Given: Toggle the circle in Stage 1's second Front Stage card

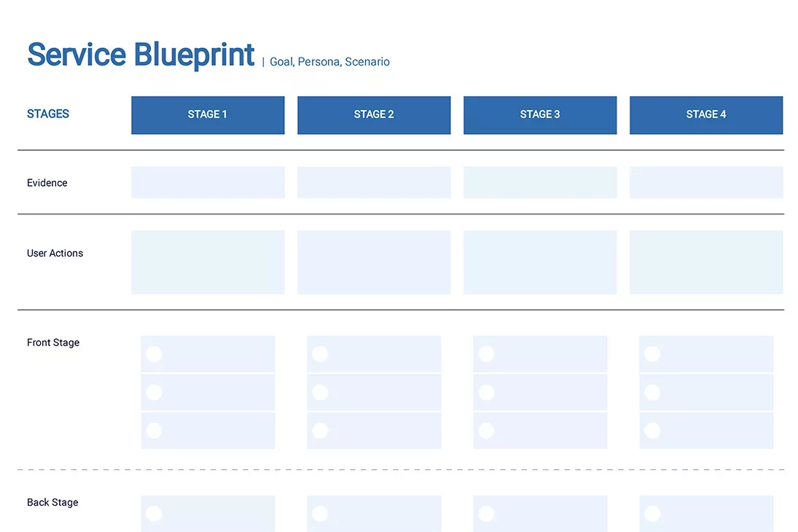Looking at the screenshot, I should (x=154, y=392).
